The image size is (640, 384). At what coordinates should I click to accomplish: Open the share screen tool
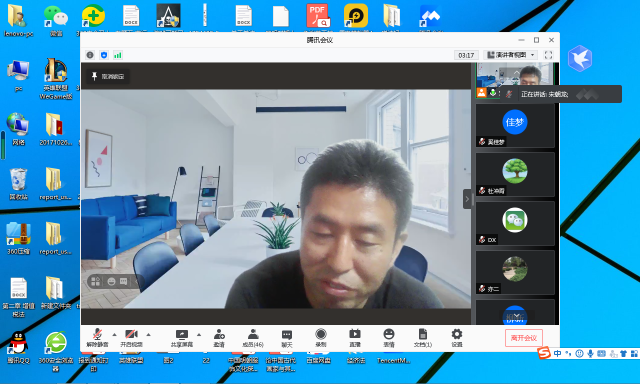tap(182, 337)
